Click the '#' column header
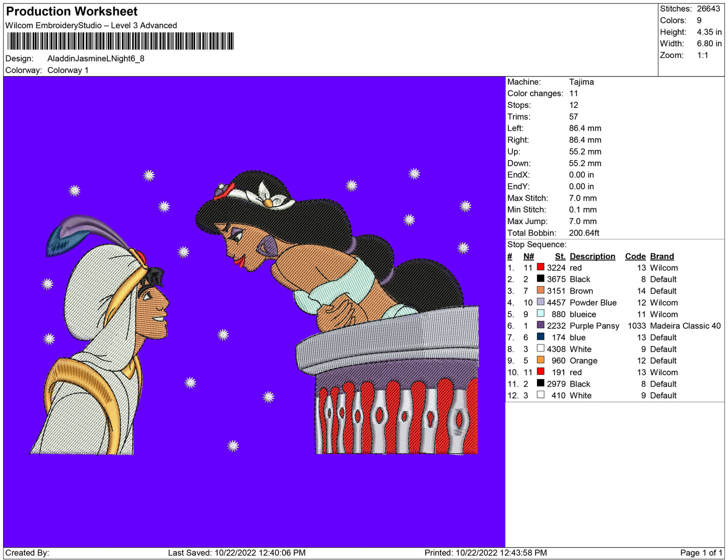Screen dimensions: 728x560 pos(510,256)
